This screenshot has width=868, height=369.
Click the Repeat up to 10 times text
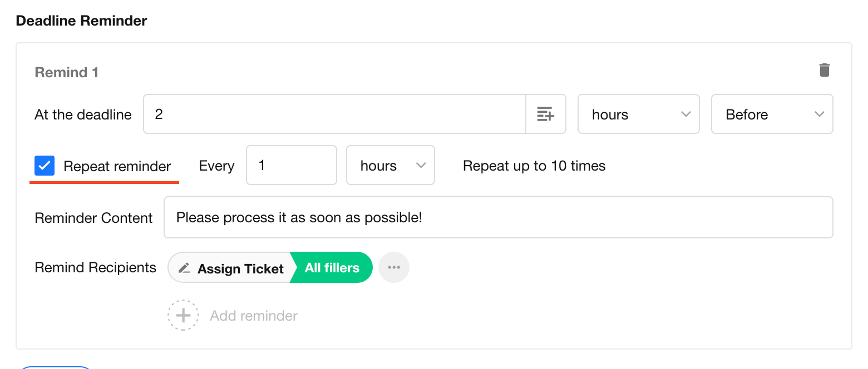click(534, 166)
